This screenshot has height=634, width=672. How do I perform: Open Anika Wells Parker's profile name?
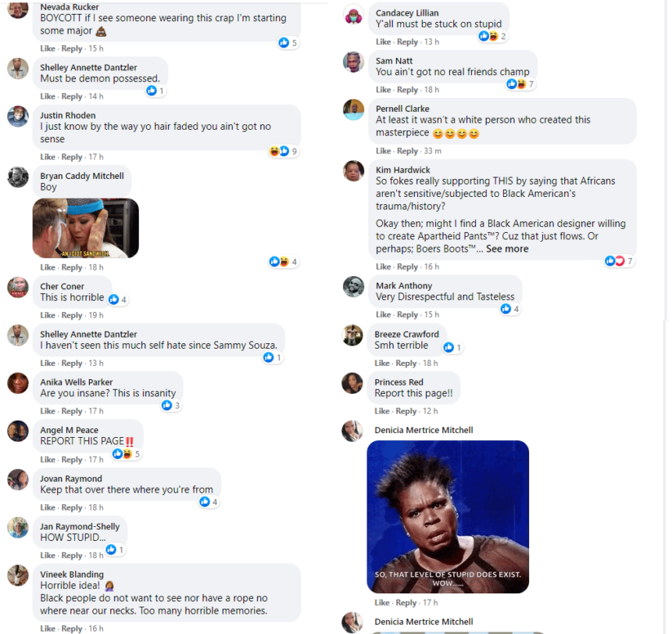(x=77, y=382)
